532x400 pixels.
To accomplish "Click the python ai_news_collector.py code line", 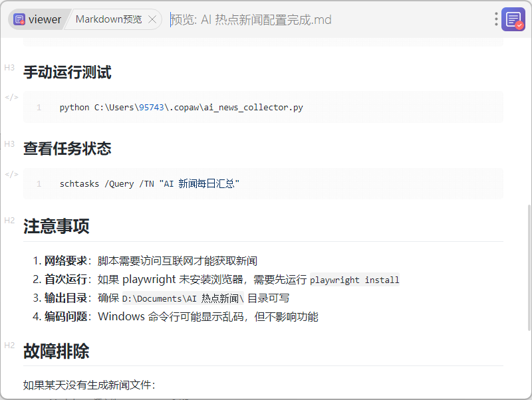I will click(181, 107).
